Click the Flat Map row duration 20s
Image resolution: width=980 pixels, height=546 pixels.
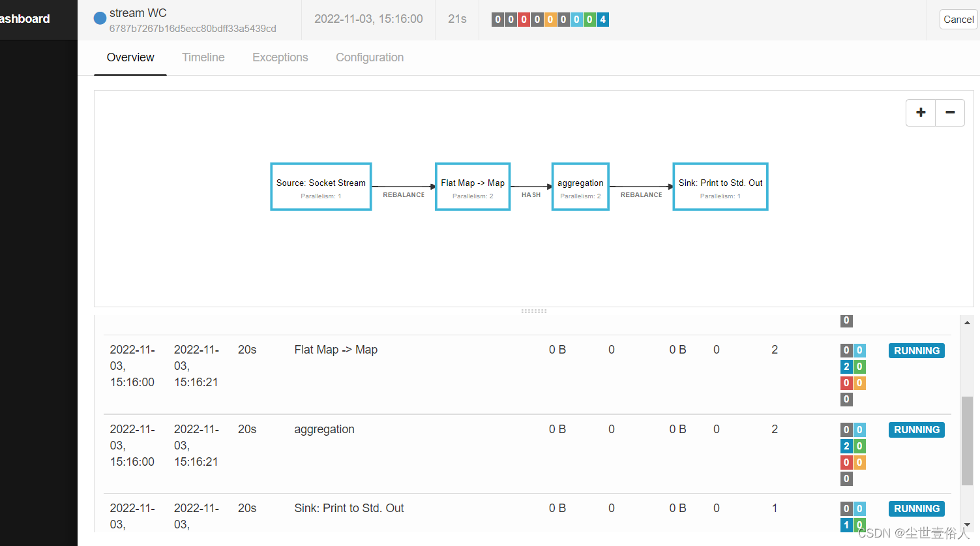[x=247, y=350]
